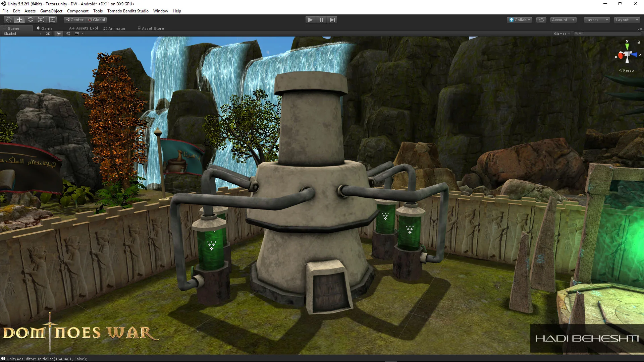644x362 pixels.
Task: Select the Rect transform tool
Action: 52,20
